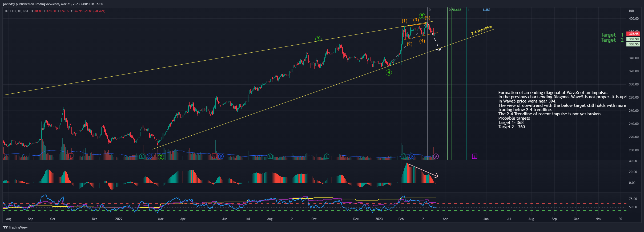This screenshot has height=232, width=644.
Task: Click the 368.90 price level tag
Action: click(x=634, y=39)
